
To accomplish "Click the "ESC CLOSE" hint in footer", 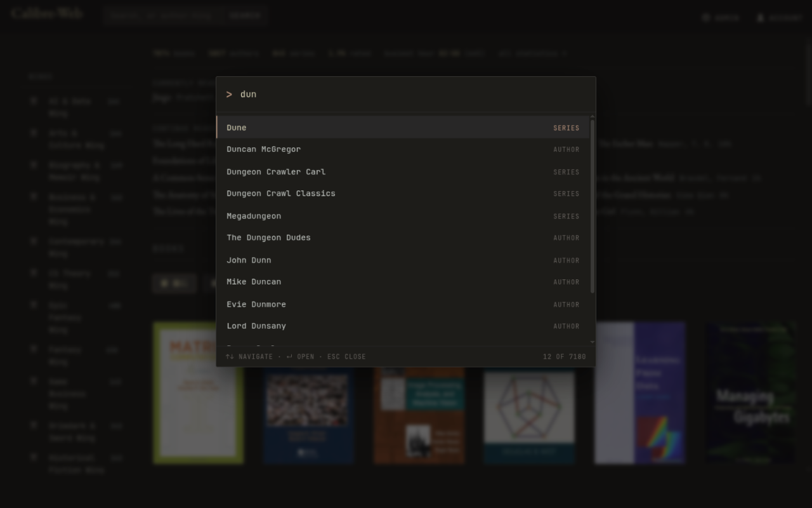I will click(346, 357).
